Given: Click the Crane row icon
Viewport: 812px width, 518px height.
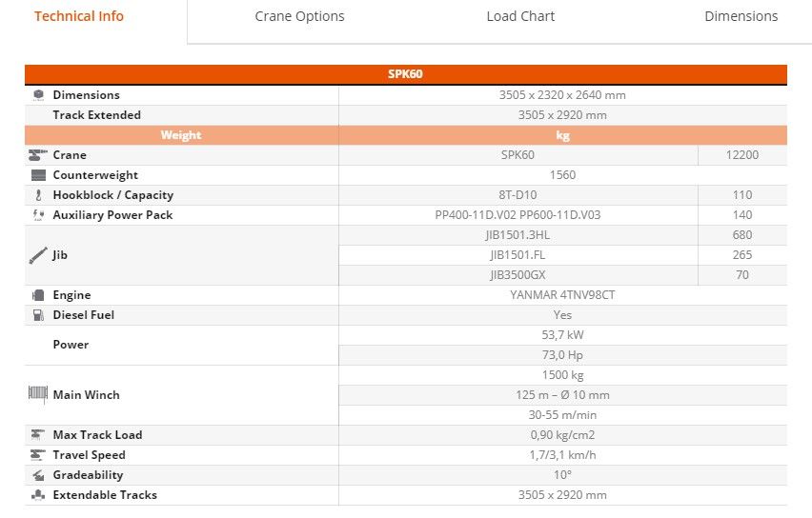Looking at the screenshot, I should [x=38, y=155].
